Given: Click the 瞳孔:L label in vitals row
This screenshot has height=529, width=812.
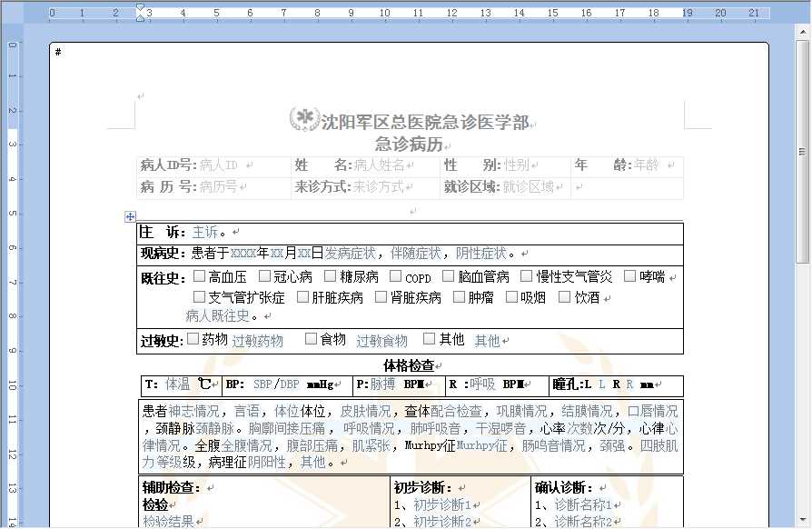Looking at the screenshot, I should 571,384.
